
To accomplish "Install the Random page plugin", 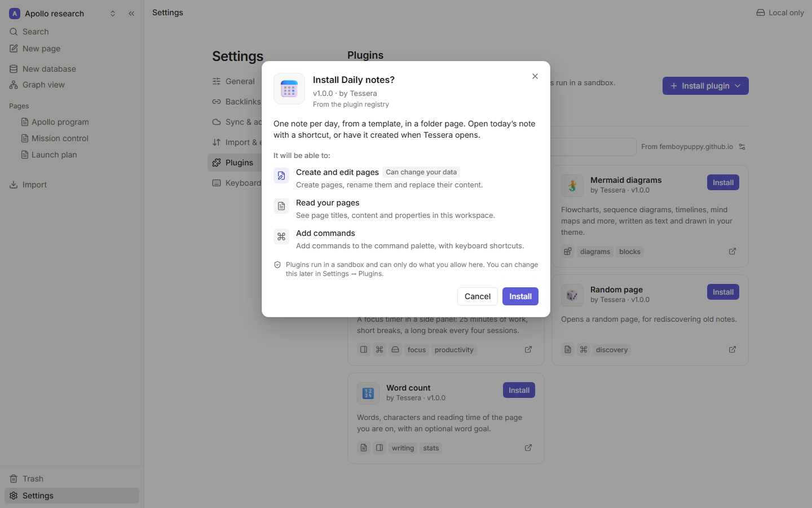I will (x=723, y=292).
